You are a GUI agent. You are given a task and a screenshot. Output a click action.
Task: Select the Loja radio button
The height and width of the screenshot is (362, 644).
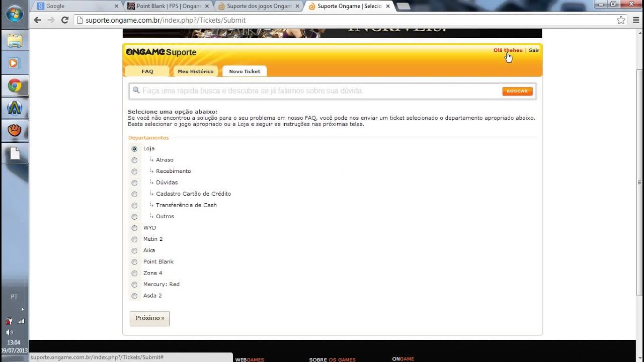[134, 149]
